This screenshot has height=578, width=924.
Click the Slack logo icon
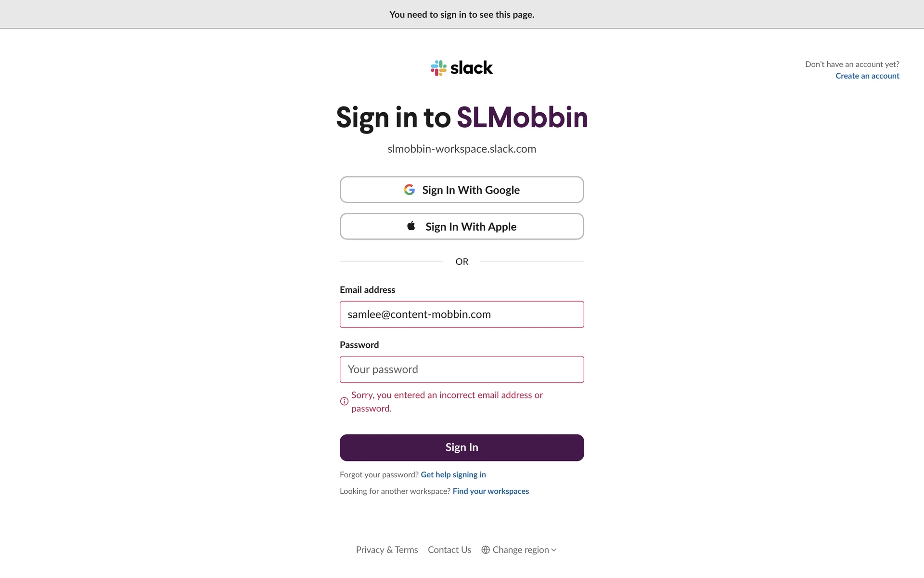click(x=438, y=68)
